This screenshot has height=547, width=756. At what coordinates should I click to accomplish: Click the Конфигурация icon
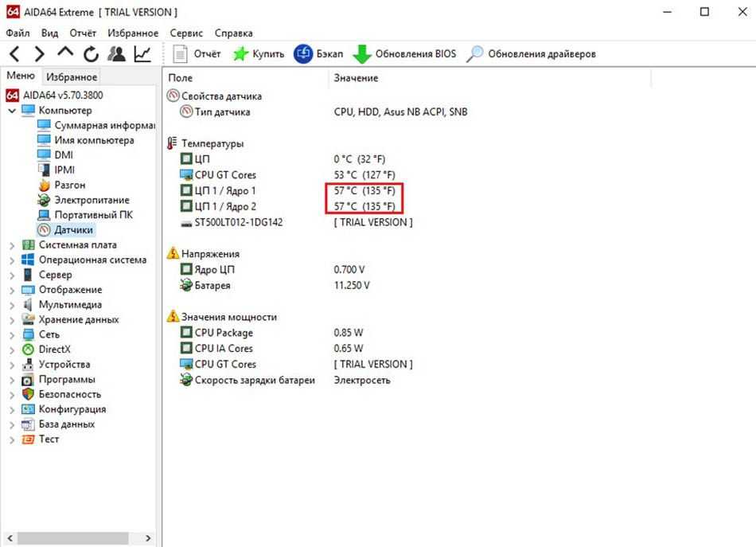tap(28, 409)
